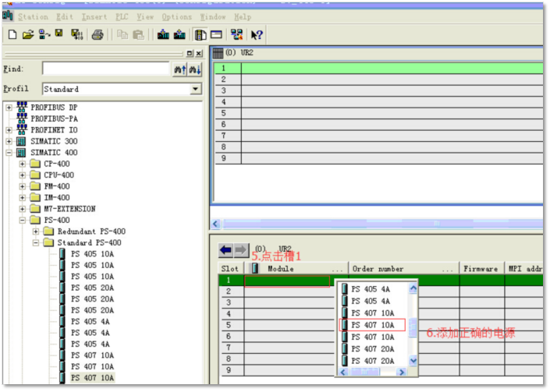Select highlighted PS 407 10A popup entry
This screenshot has height=392, width=550.
(x=372, y=325)
